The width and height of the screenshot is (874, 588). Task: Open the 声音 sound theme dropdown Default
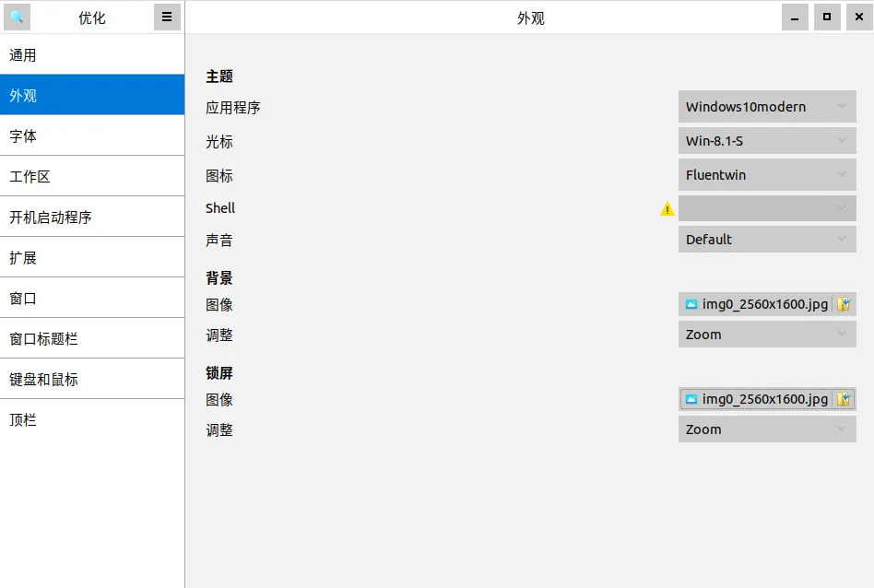click(x=767, y=240)
